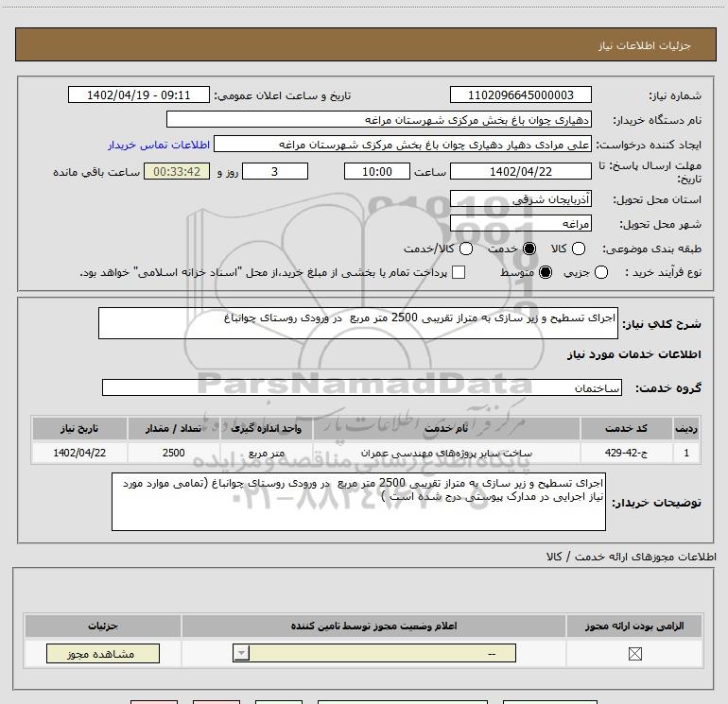This screenshot has width=728, height=704.
Task: Click row number cell 1
Action: [x=686, y=453]
